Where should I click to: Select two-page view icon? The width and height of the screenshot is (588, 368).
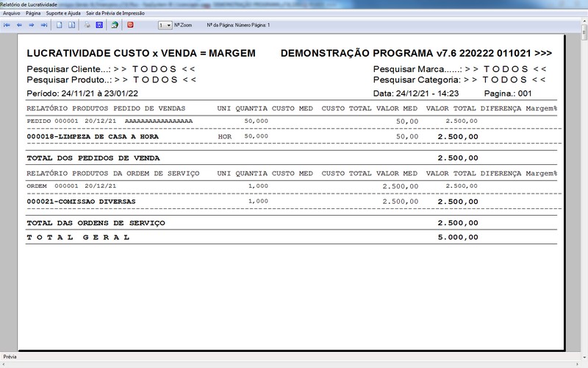pos(71,25)
